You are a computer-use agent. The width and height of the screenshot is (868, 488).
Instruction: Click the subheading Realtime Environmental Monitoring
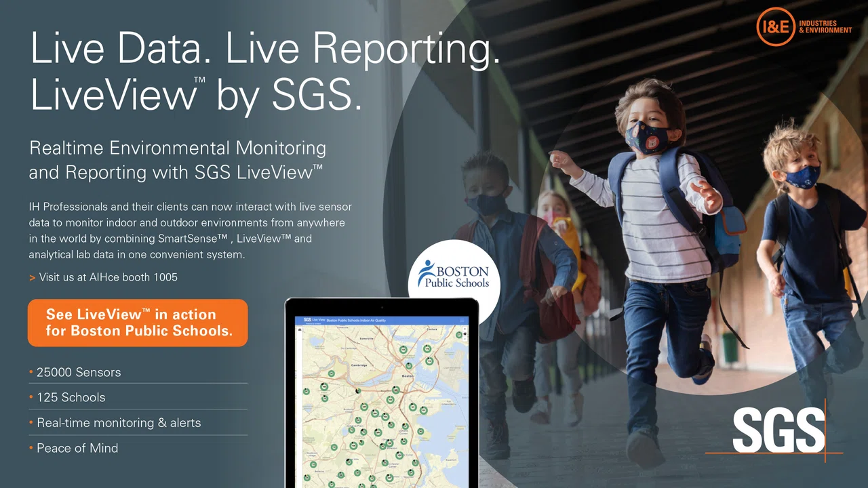pyautogui.click(x=178, y=148)
